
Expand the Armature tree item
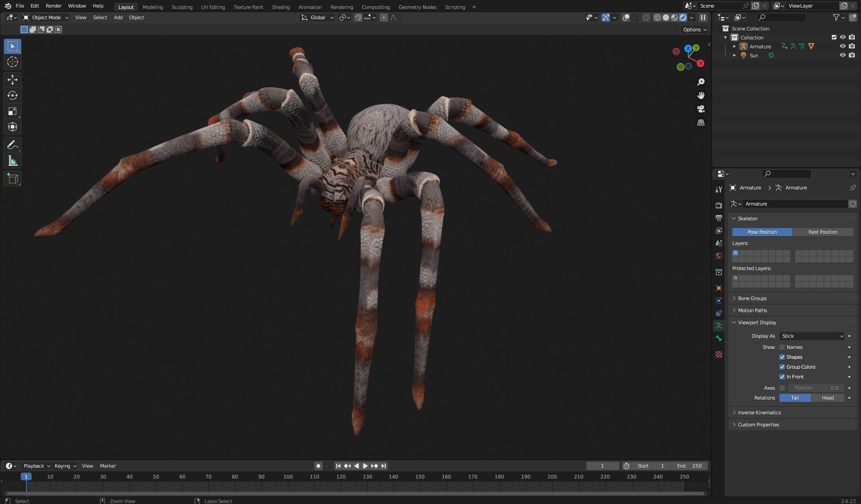click(x=735, y=47)
